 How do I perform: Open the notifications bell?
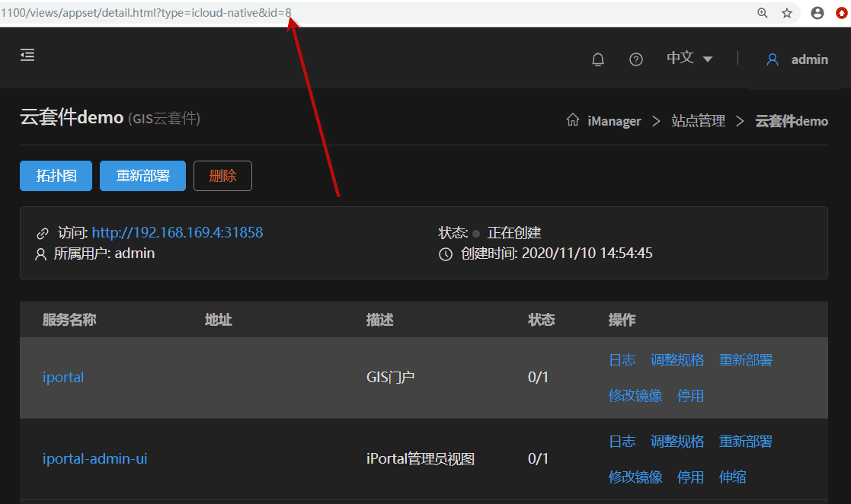pos(598,59)
